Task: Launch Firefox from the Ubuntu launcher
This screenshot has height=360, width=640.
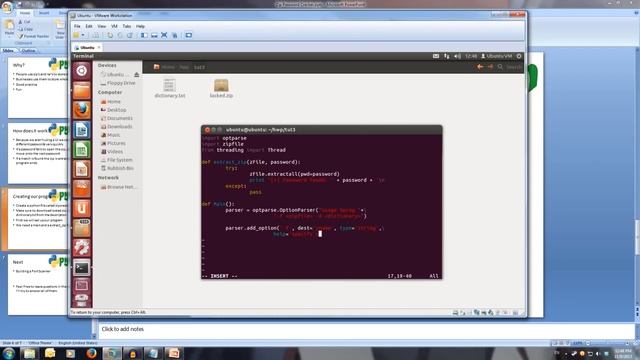Action: pos(82,110)
